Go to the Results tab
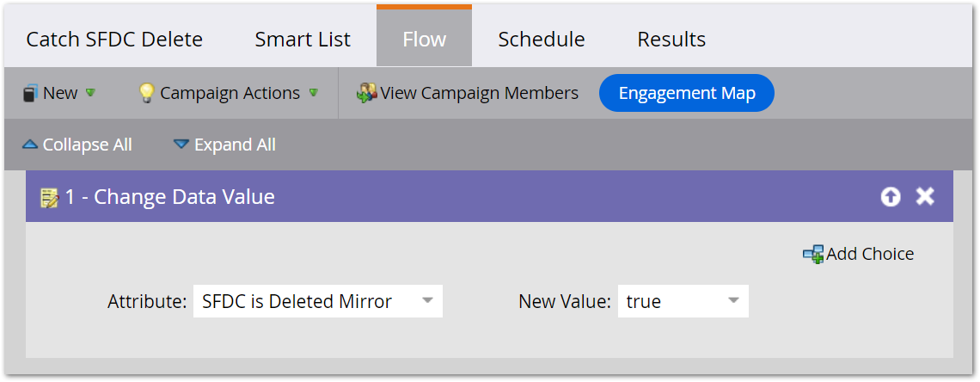The image size is (980, 382). point(671,39)
